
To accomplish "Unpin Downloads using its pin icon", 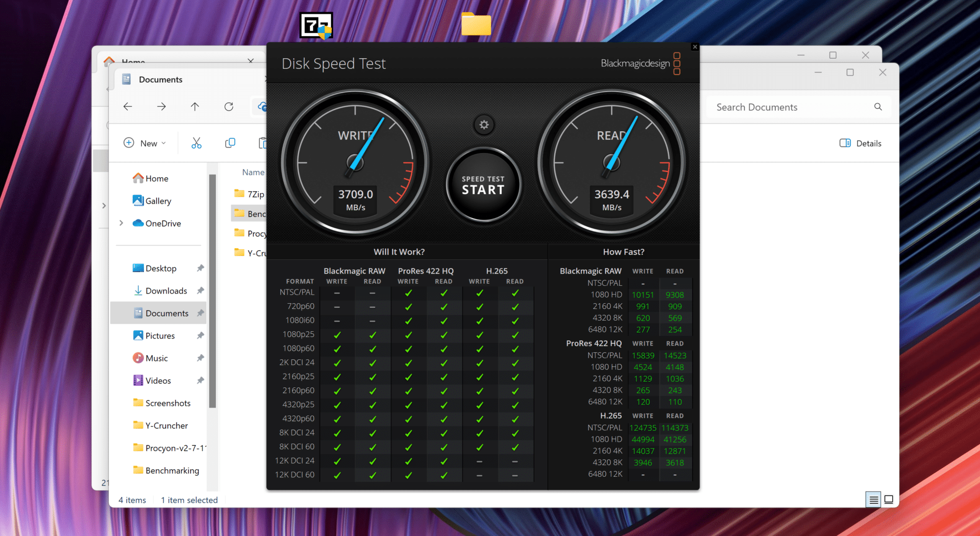I will tap(200, 290).
